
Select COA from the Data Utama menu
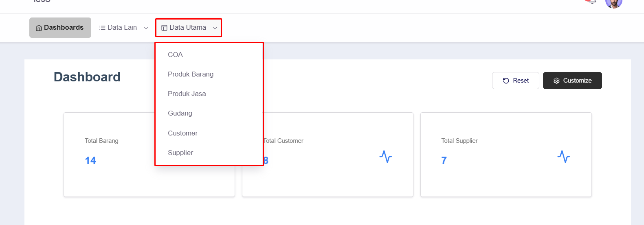(x=175, y=55)
